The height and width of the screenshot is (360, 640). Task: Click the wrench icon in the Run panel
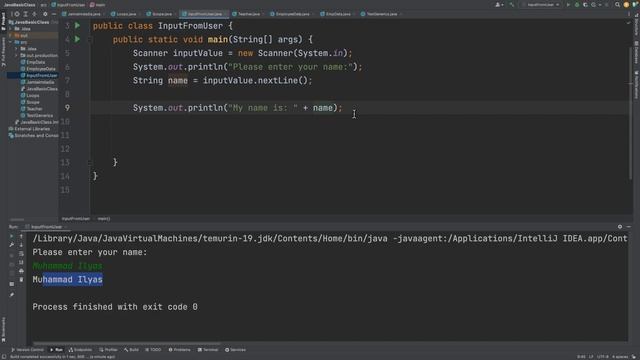coord(11,245)
